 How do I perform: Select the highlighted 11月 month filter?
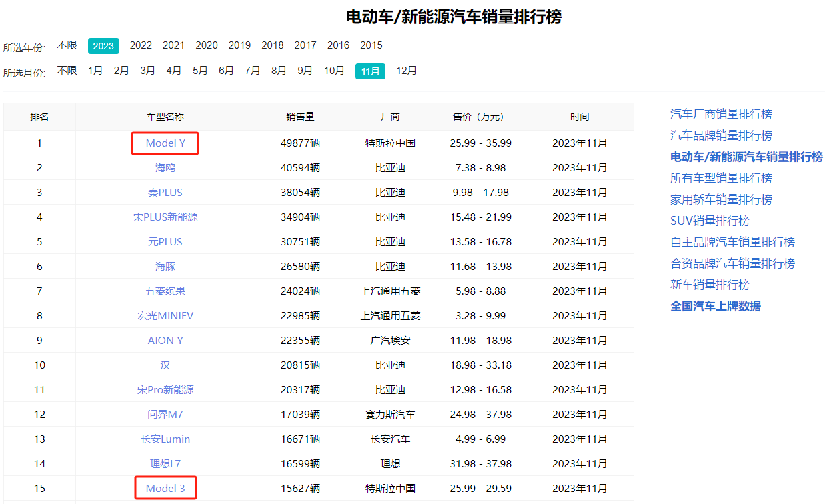tap(370, 71)
